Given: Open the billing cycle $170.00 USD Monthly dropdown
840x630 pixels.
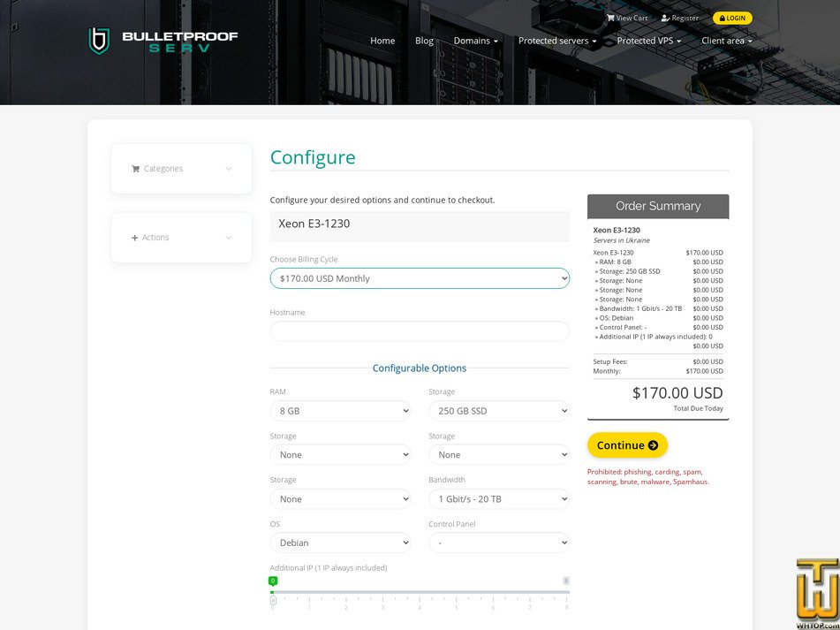Looking at the screenshot, I should click(420, 278).
